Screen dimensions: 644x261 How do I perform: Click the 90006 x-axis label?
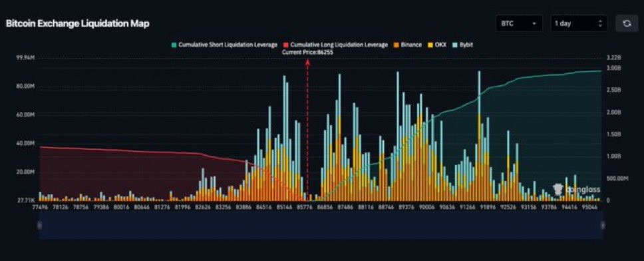click(426, 208)
